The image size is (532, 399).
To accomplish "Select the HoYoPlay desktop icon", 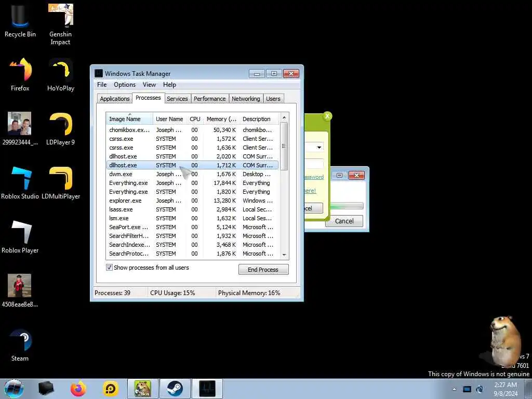I will tap(61, 75).
